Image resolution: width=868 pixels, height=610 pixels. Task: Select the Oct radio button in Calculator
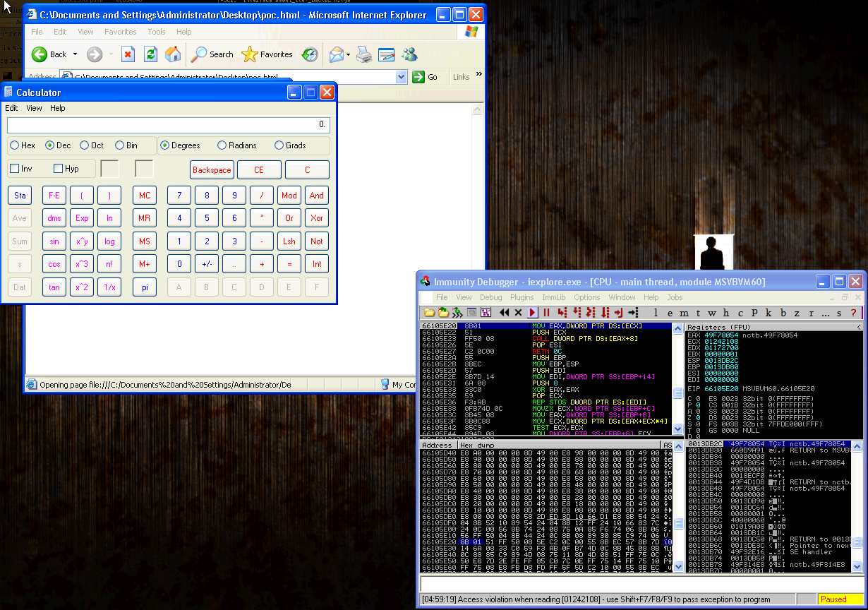84,145
